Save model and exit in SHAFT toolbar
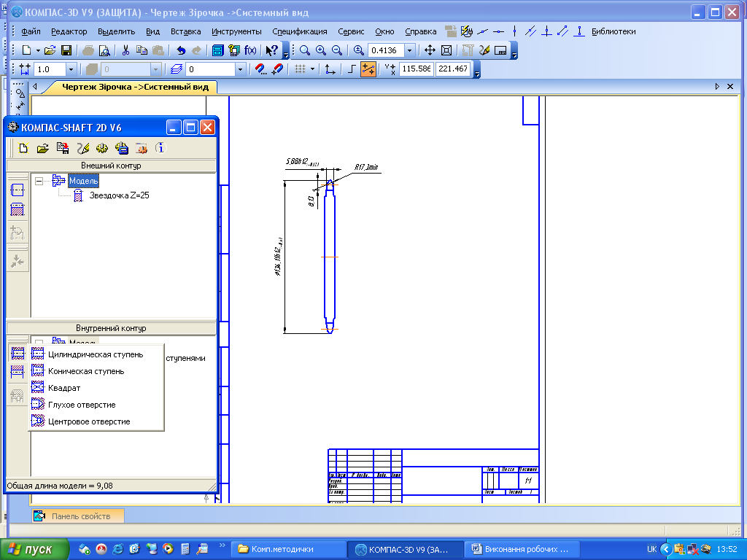747x560 pixels. [63, 149]
